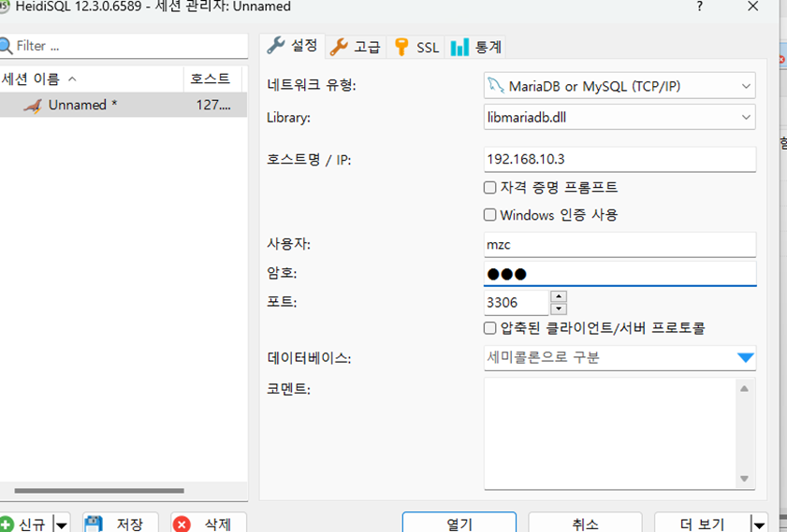This screenshot has width=787, height=532.
Task: Click the green plus icon on 신규 button
Action: point(6,525)
